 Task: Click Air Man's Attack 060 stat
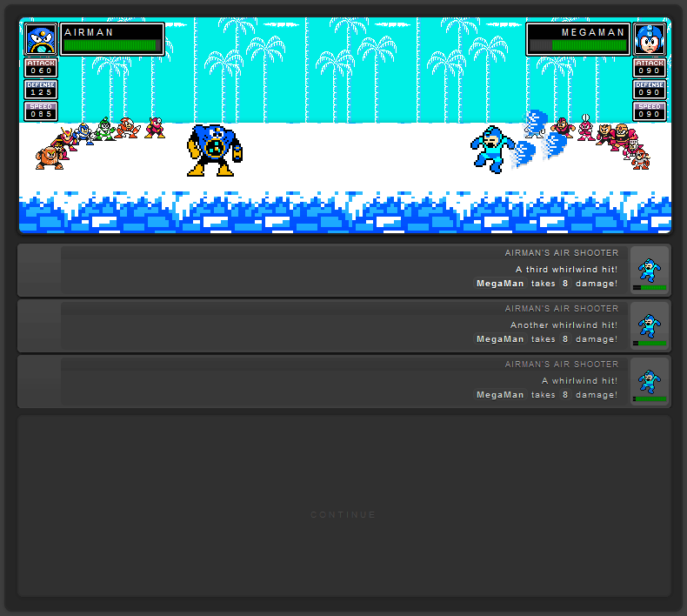click(x=41, y=68)
